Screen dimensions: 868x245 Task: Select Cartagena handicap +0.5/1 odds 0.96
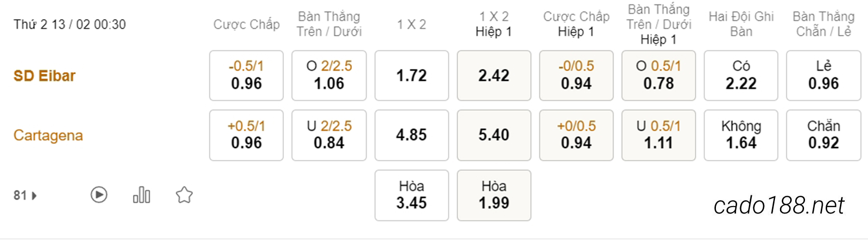point(247,135)
